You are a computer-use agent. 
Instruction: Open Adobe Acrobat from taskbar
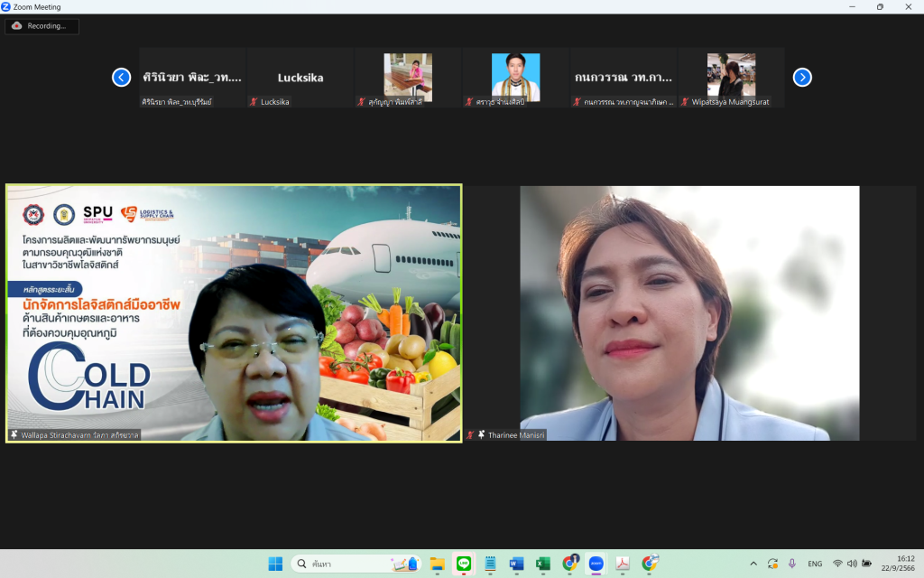(623, 564)
